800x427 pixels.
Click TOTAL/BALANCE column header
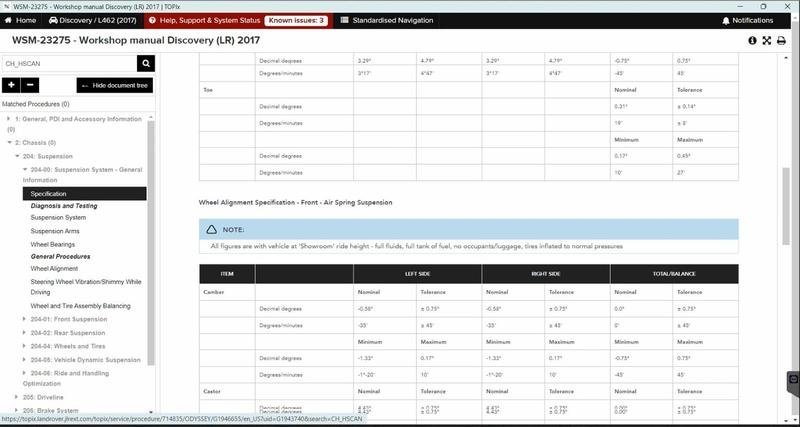pos(674,274)
